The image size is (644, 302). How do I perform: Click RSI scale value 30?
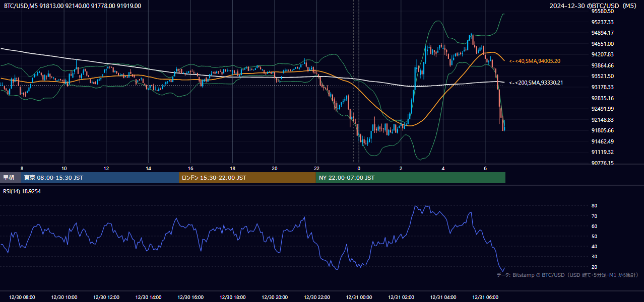595,256
